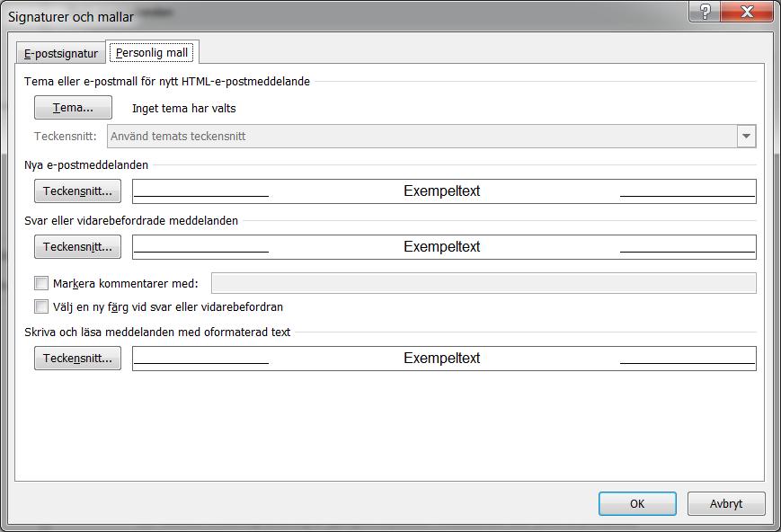Click the Markera kommentarer med text field
Image resolution: width=781 pixels, height=532 pixels.
tap(484, 283)
